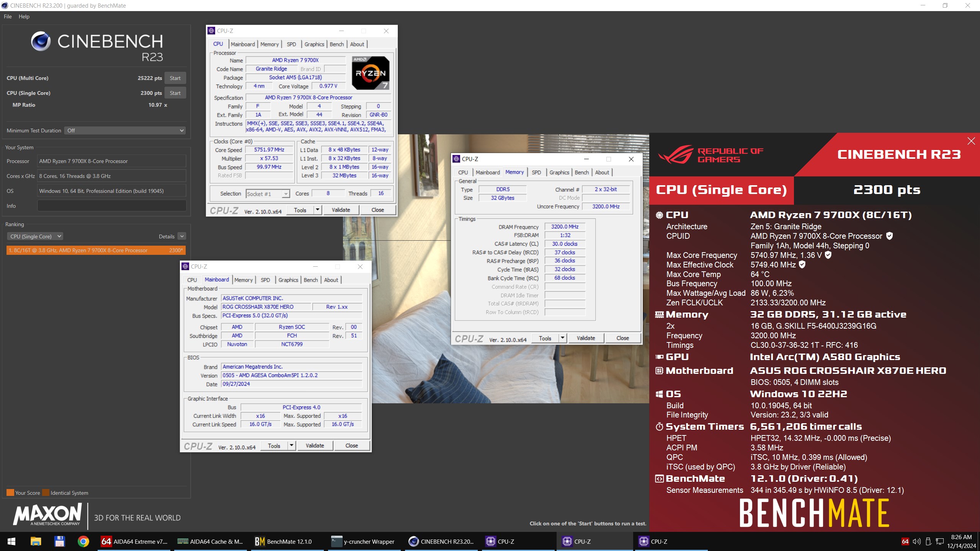Click the MAXON logo at bottom left
The image size is (980, 551).
coord(47,515)
